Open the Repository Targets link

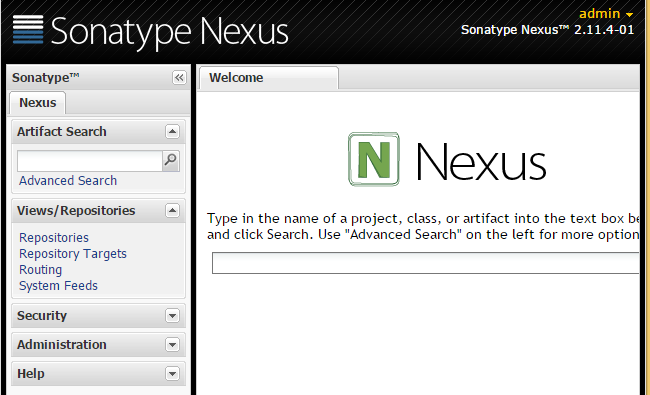point(73,254)
